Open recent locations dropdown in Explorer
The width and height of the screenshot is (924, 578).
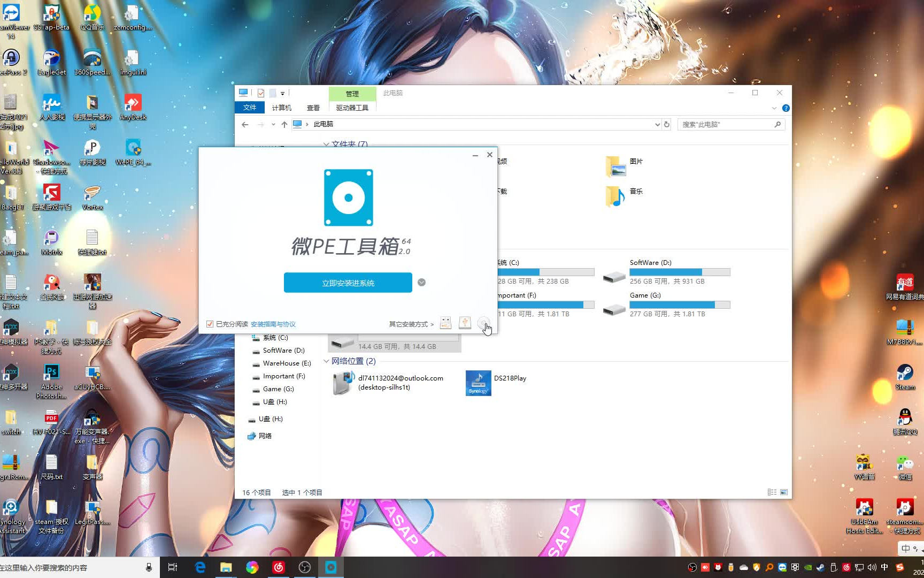tap(273, 124)
